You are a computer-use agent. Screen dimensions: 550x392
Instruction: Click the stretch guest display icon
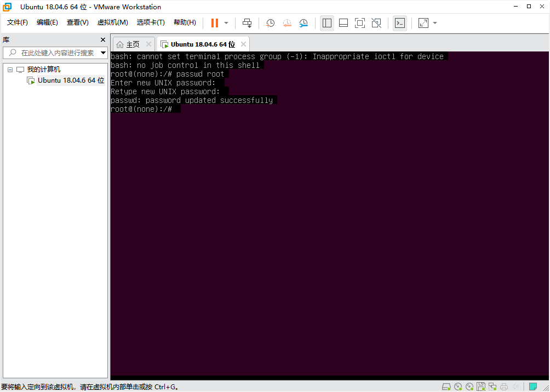pyautogui.click(x=423, y=23)
